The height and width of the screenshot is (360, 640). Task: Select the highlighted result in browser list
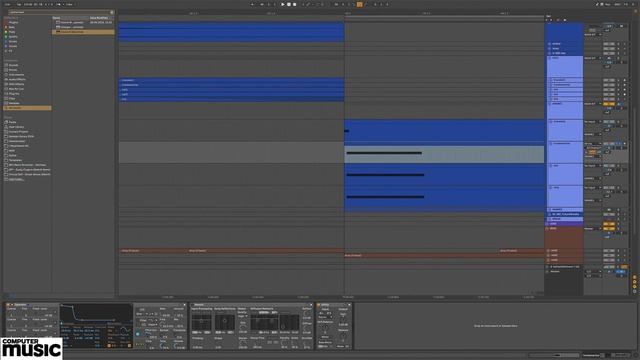[84, 31]
